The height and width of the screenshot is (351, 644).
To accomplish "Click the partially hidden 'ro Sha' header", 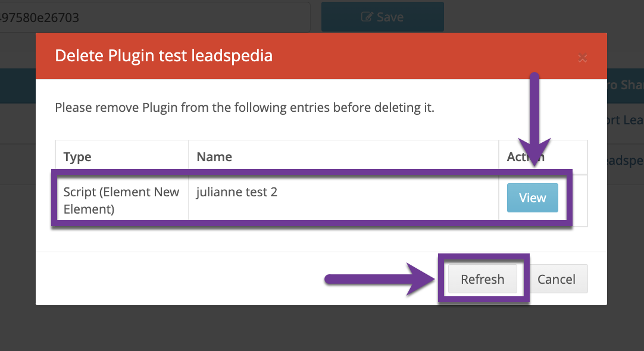I will tap(625, 85).
